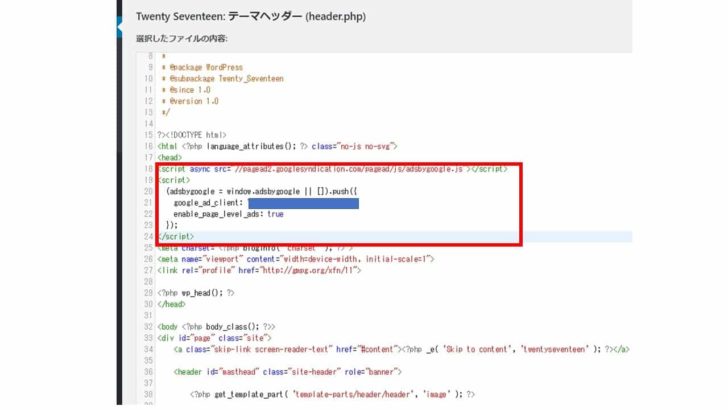Click the DOCTYPE html line
The width and height of the screenshot is (728, 410).
point(190,133)
